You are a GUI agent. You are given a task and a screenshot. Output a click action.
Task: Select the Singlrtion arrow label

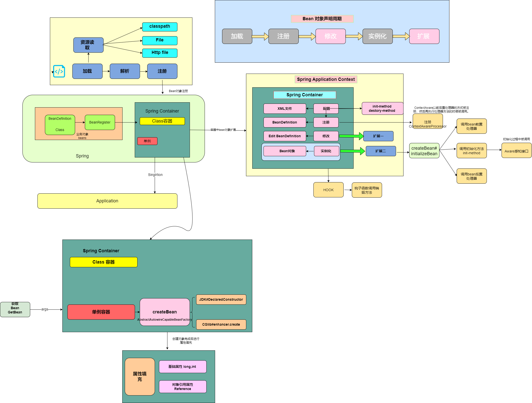tap(155, 175)
